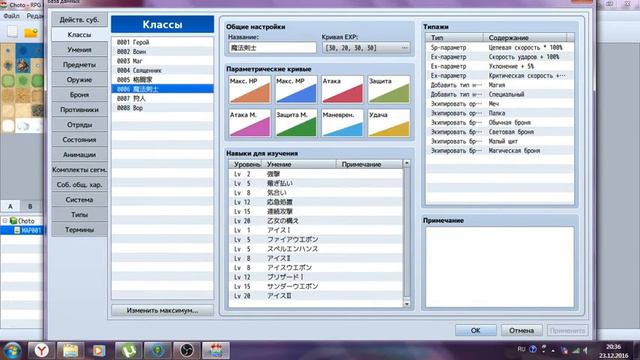Screen dimensions: 640x360
Task: Select class 0002 Воин
Action: point(162,51)
